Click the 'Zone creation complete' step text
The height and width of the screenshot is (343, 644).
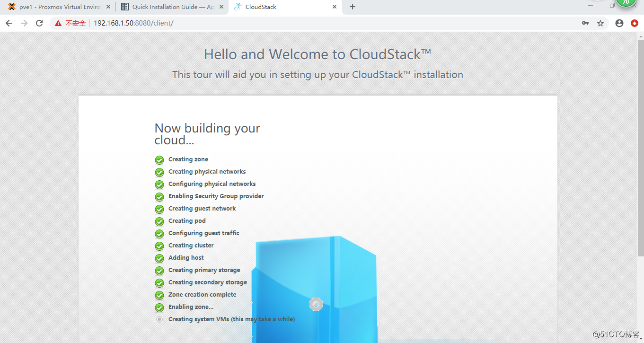(x=203, y=295)
